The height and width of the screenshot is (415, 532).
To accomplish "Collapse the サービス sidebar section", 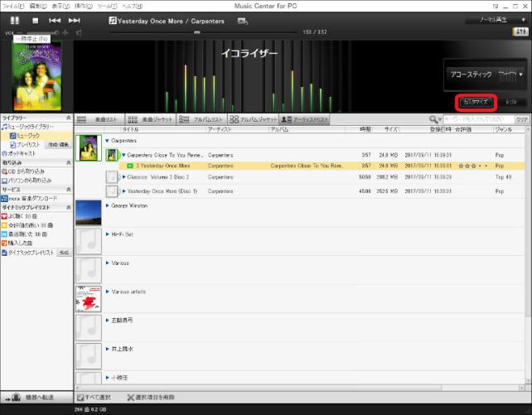I will tap(69, 190).
